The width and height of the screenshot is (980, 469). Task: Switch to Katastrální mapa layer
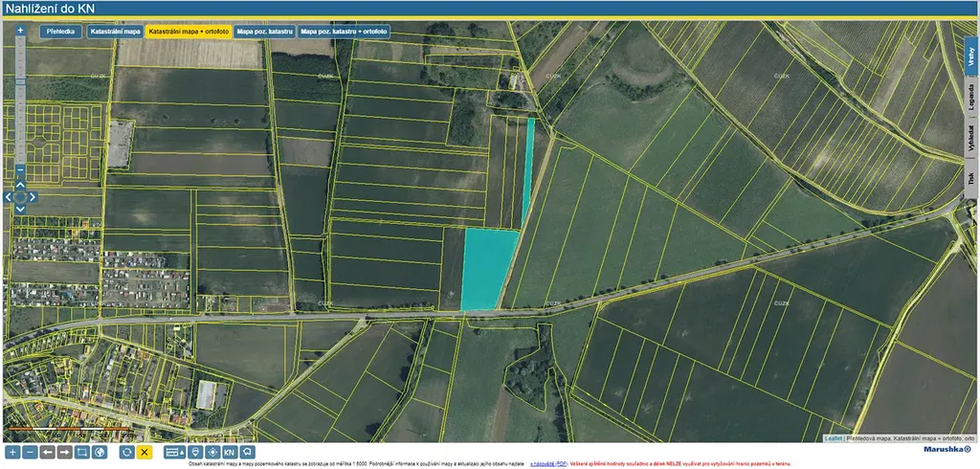coord(115,32)
